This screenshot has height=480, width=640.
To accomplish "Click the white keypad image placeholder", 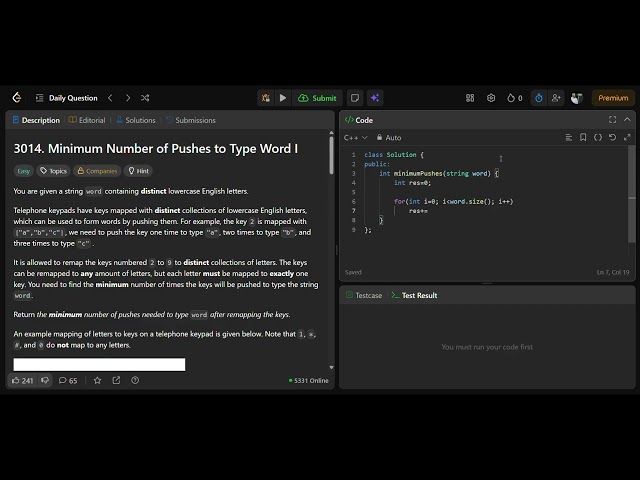I will point(99,364).
